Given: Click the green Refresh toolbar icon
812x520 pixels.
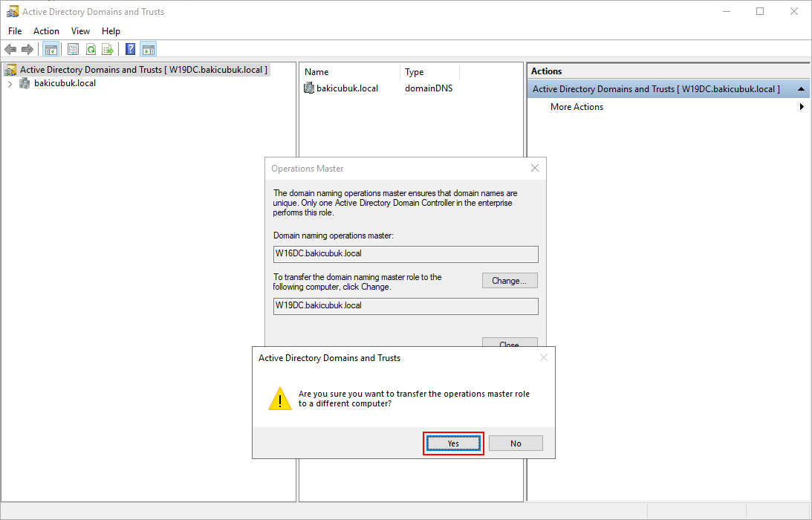Looking at the screenshot, I should tap(91, 49).
